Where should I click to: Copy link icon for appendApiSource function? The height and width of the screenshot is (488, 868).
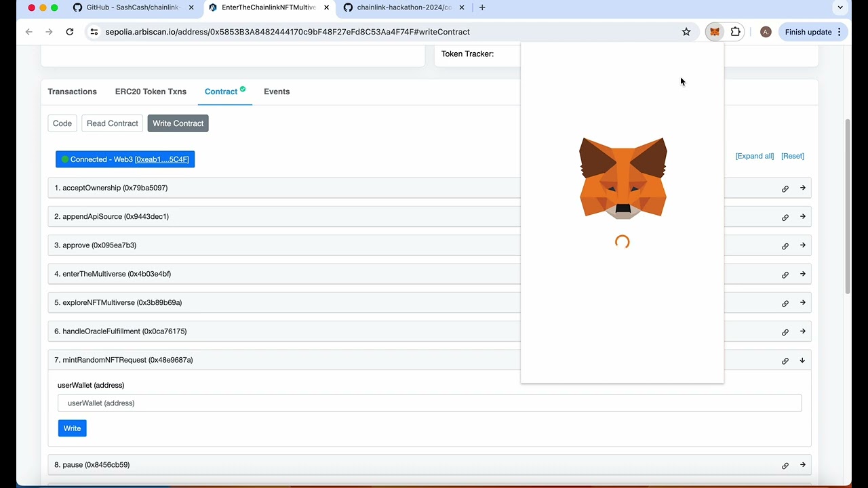pos(785,217)
